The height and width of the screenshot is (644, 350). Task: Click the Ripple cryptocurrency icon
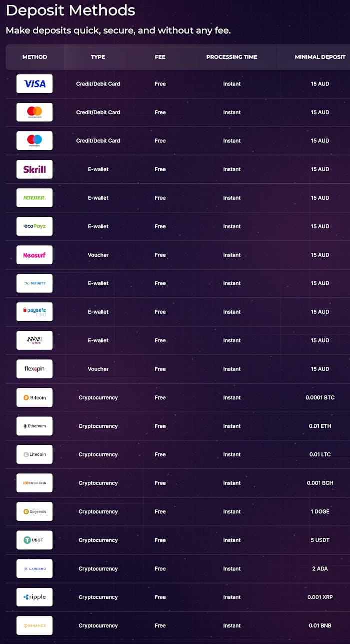34,597
